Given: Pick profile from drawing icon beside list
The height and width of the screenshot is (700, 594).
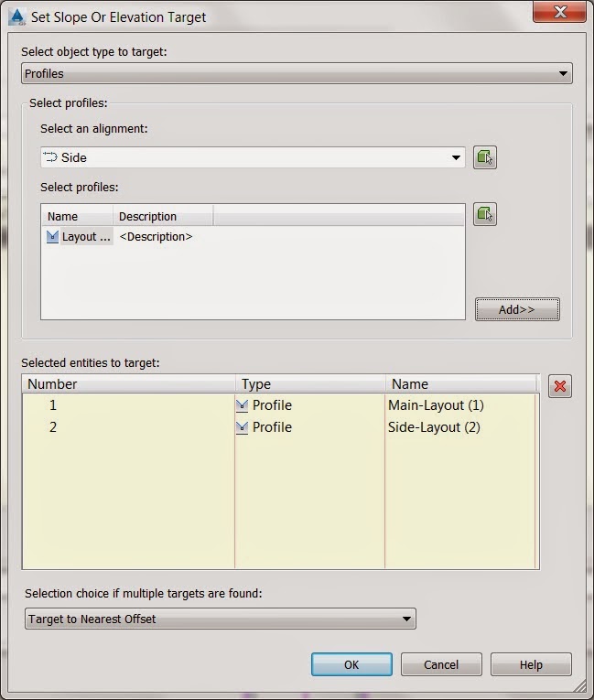Looking at the screenshot, I should 484,214.
